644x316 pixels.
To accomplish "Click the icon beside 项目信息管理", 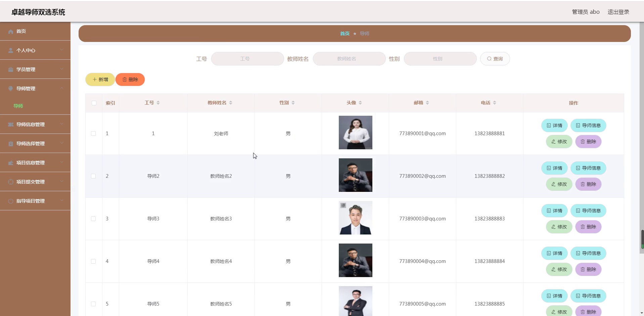I will coord(11,163).
